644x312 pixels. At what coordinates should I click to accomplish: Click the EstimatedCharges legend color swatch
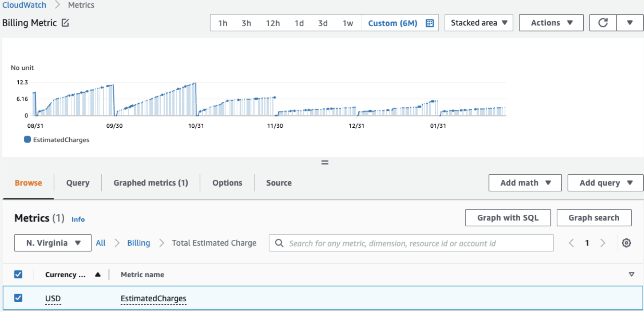pyautogui.click(x=27, y=139)
